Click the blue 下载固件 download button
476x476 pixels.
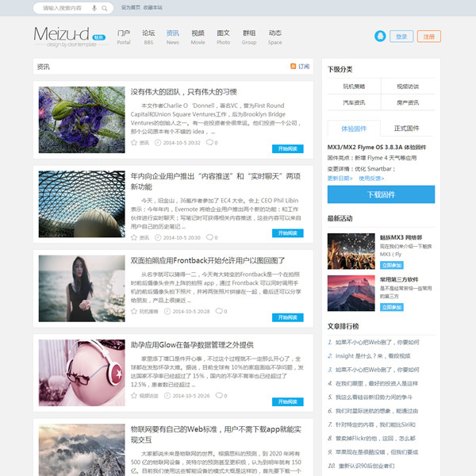coord(381,194)
